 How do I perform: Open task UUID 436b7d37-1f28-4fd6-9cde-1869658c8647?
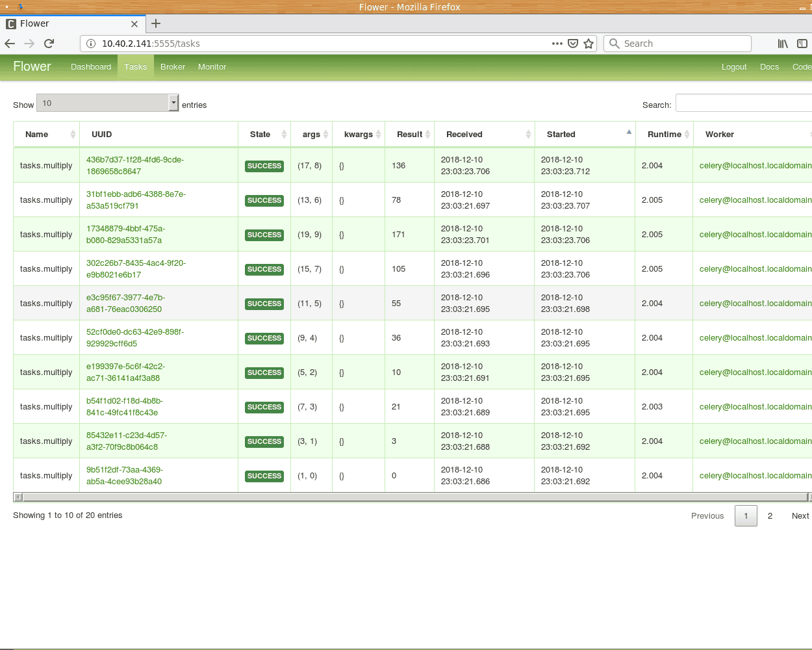[x=135, y=166]
